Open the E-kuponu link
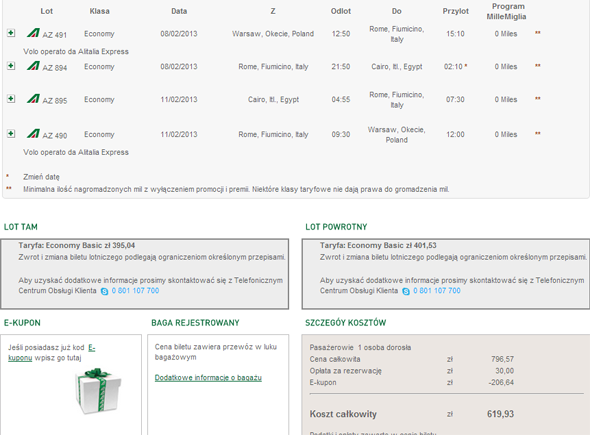590x435 pixels. (52, 353)
